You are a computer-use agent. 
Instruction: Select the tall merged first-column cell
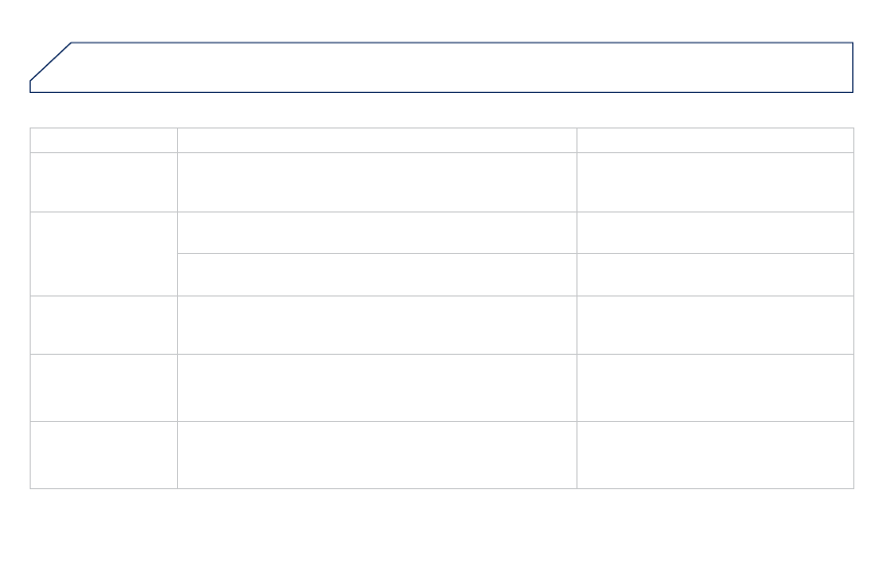104,254
